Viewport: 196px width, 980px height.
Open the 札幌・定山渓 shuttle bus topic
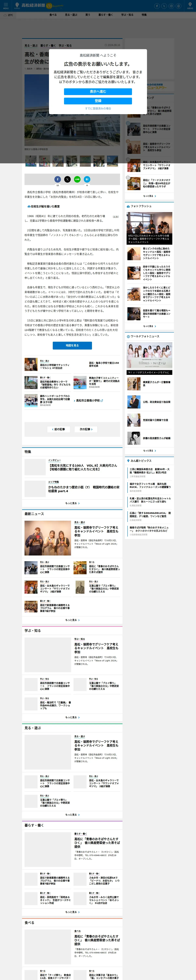pyautogui.click(x=150, y=500)
